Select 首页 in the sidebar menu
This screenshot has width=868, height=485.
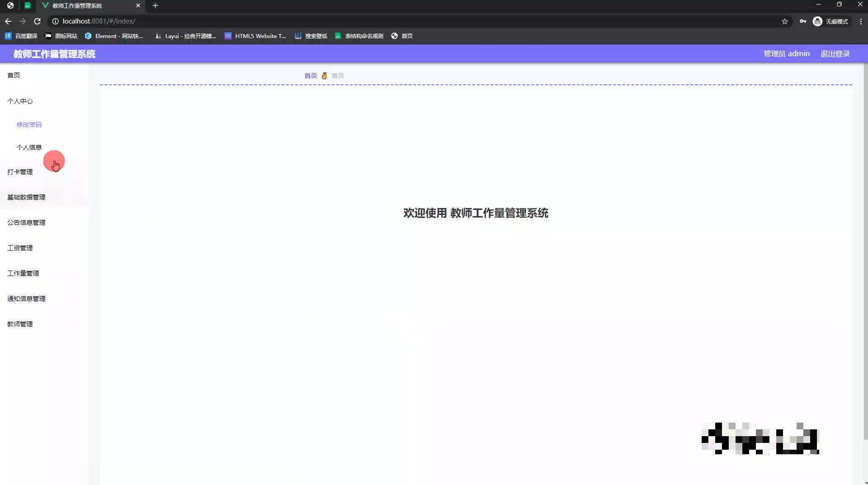point(44,75)
